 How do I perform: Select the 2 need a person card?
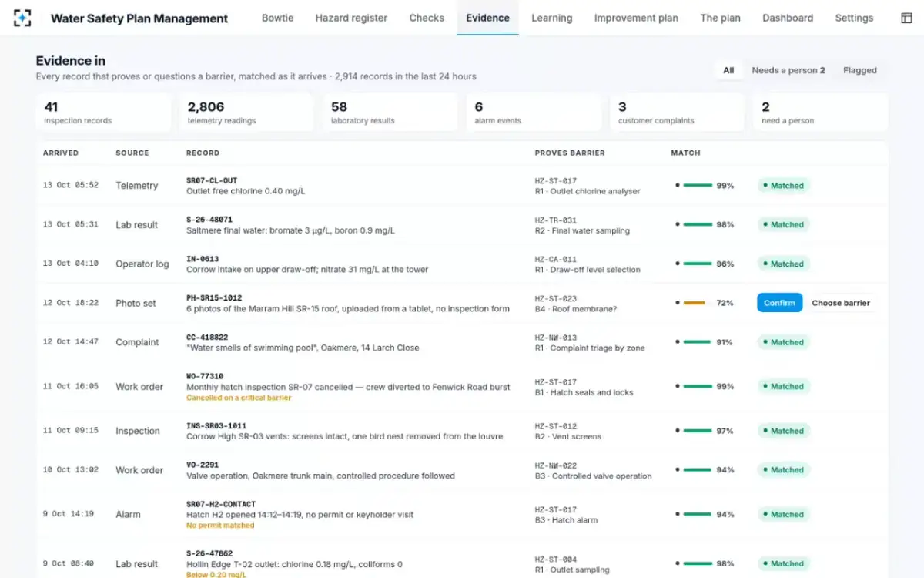tap(821, 113)
